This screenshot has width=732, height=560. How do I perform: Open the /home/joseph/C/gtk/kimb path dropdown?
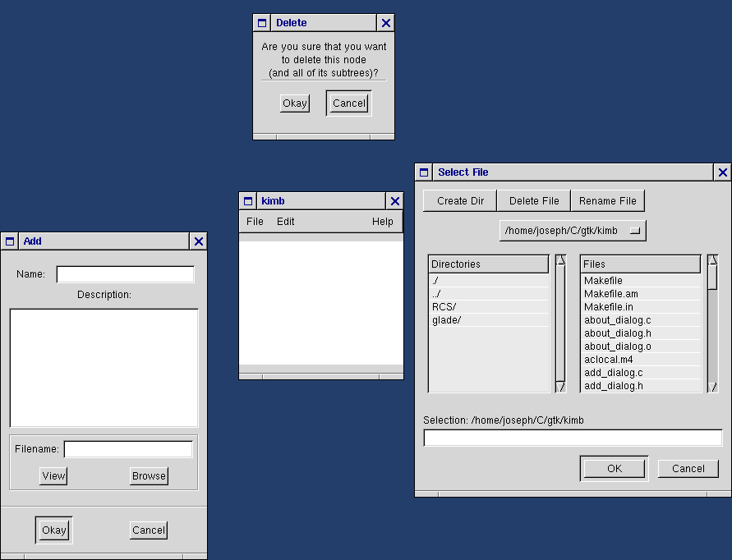[x=573, y=231]
